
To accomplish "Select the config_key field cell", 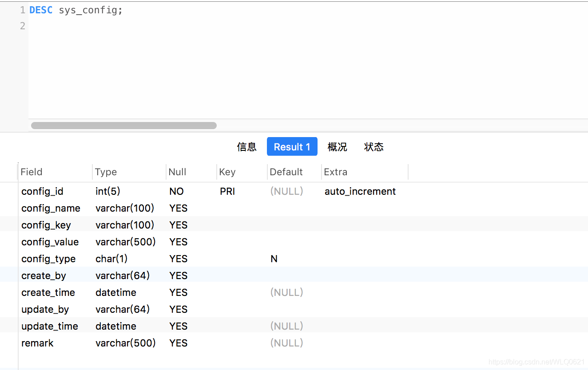I will [x=46, y=225].
